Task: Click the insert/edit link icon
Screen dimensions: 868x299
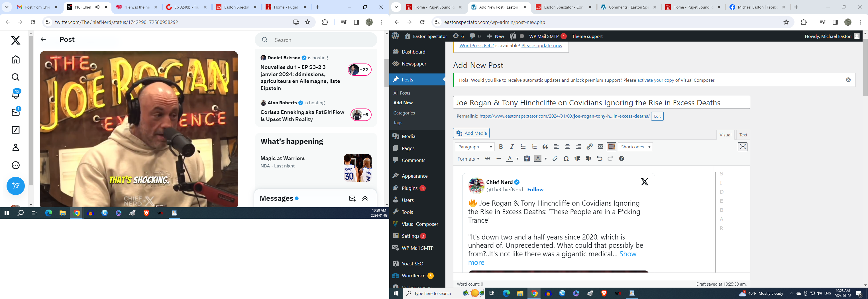Action: click(589, 147)
